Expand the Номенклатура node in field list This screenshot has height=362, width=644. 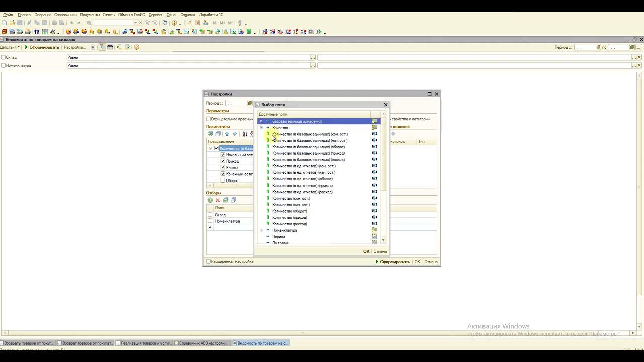pyautogui.click(x=261, y=230)
